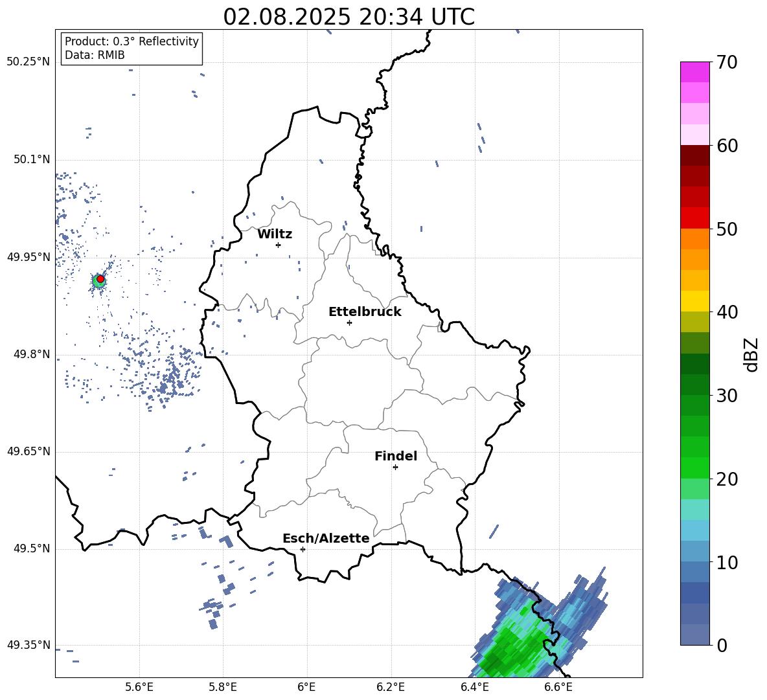Click the Findel city label
This screenshot has height=700, width=767.
(x=396, y=456)
